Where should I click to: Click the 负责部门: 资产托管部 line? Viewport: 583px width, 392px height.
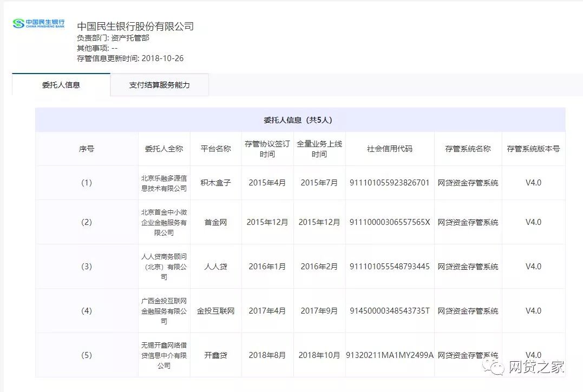113,38
